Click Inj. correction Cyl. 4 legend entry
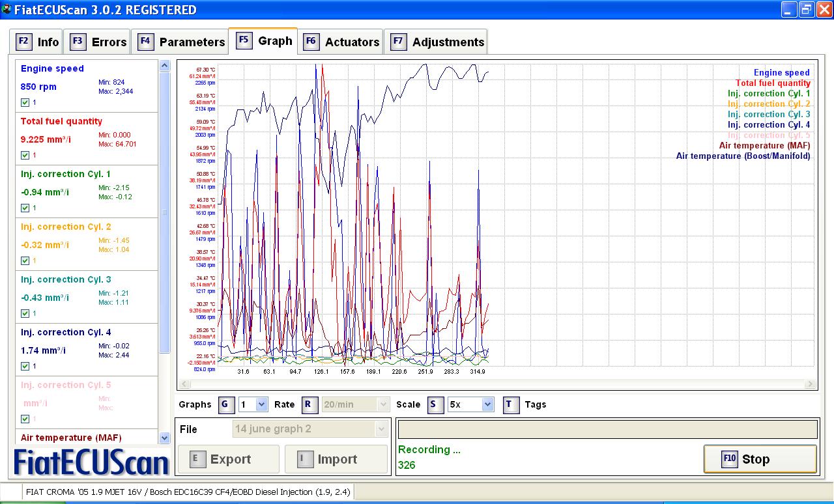The image size is (834, 504). tap(769, 125)
